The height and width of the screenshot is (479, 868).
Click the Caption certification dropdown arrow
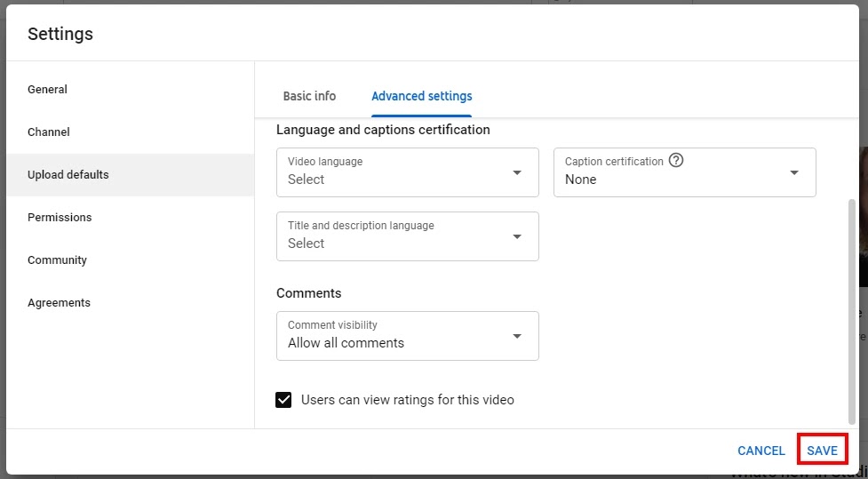[x=794, y=172]
